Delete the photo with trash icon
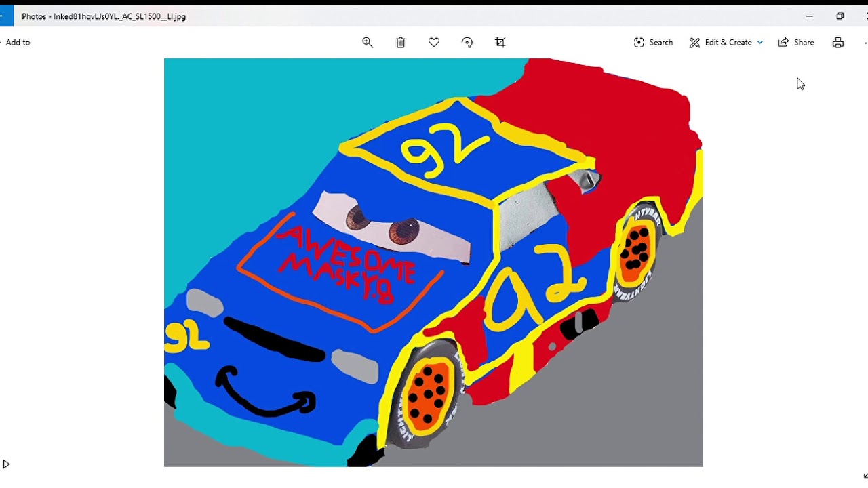 coord(401,42)
